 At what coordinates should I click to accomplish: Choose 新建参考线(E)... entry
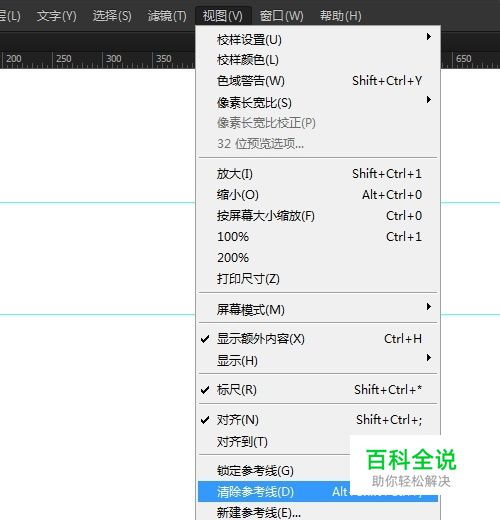point(318,512)
